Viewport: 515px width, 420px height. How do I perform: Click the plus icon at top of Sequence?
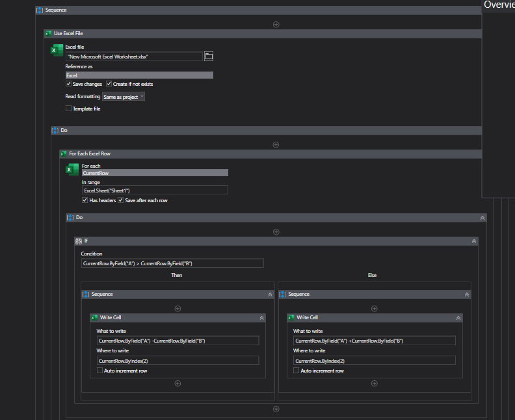pyautogui.click(x=276, y=24)
